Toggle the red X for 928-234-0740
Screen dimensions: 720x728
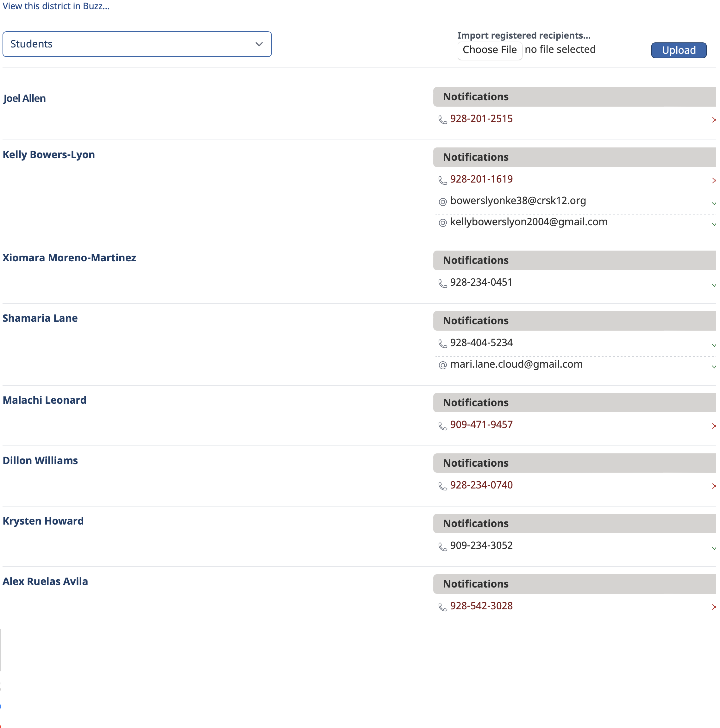click(714, 487)
